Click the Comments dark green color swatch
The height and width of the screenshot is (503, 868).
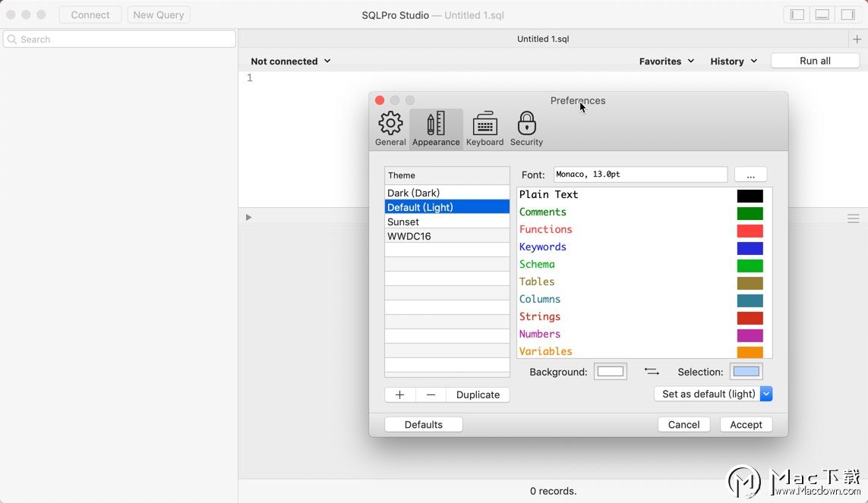click(x=750, y=212)
